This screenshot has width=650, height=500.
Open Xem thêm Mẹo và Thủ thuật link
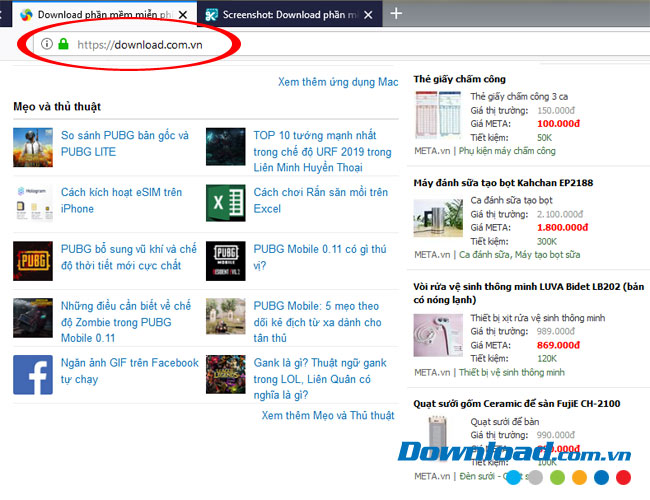[327, 415]
